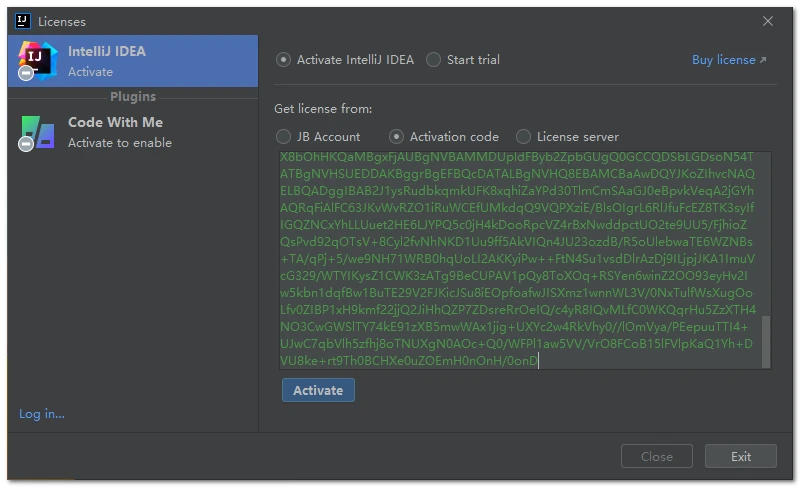This screenshot has width=800, height=487.
Task: Click the Exit button
Action: (x=741, y=456)
